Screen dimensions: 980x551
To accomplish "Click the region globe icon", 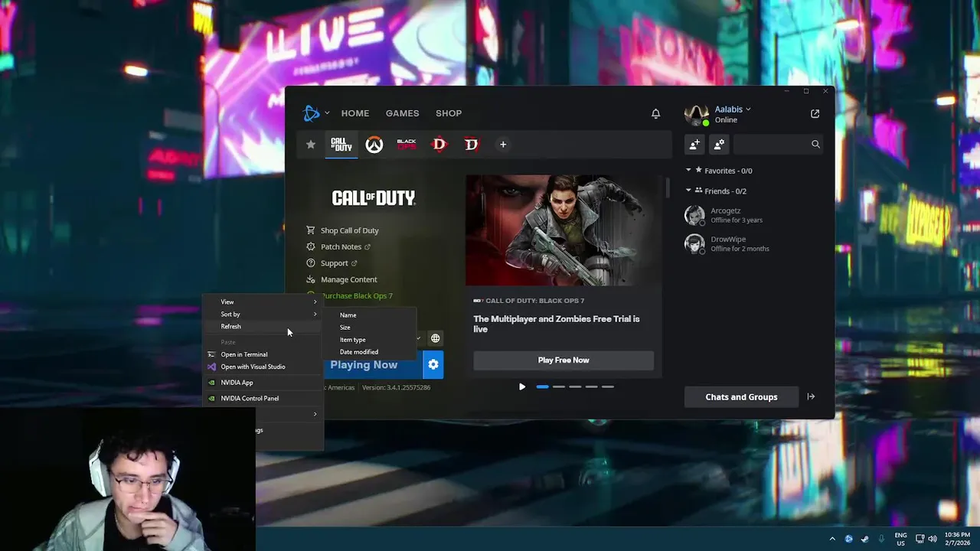I will 435,338.
